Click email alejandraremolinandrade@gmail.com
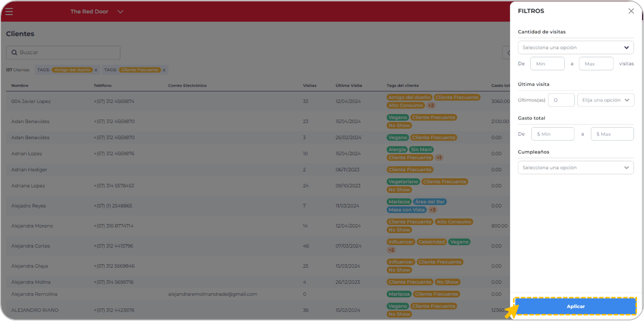 (x=213, y=294)
